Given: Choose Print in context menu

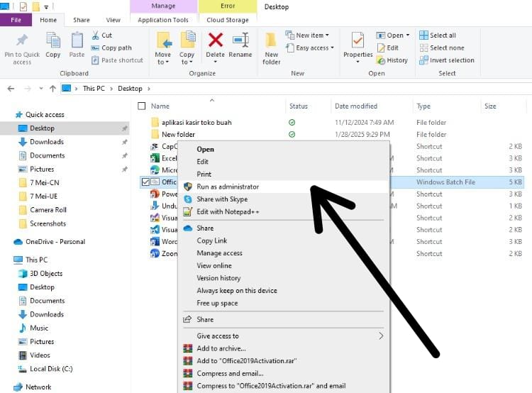Looking at the screenshot, I should (x=284, y=174).
